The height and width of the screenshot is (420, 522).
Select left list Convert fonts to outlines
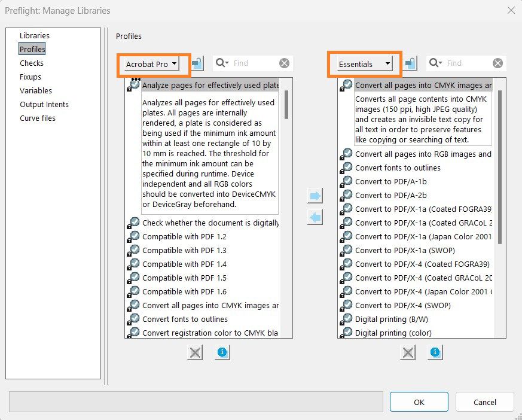click(185, 319)
